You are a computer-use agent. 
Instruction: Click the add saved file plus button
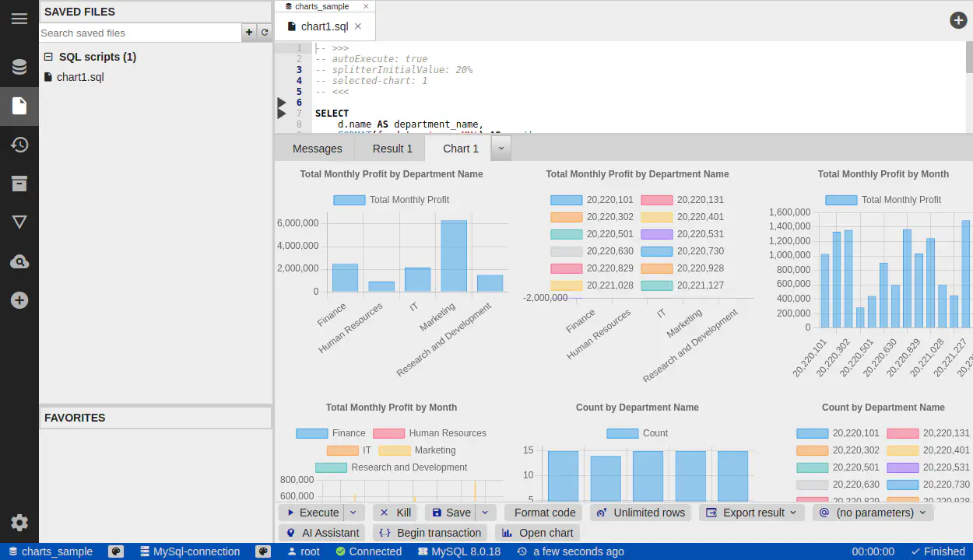click(249, 33)
